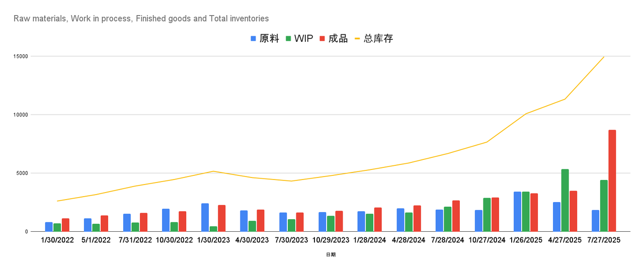Click the tall red 成品 bar for 7/27/2025
The width and height of the screenshot is (644, 271).
pos(612,181)
